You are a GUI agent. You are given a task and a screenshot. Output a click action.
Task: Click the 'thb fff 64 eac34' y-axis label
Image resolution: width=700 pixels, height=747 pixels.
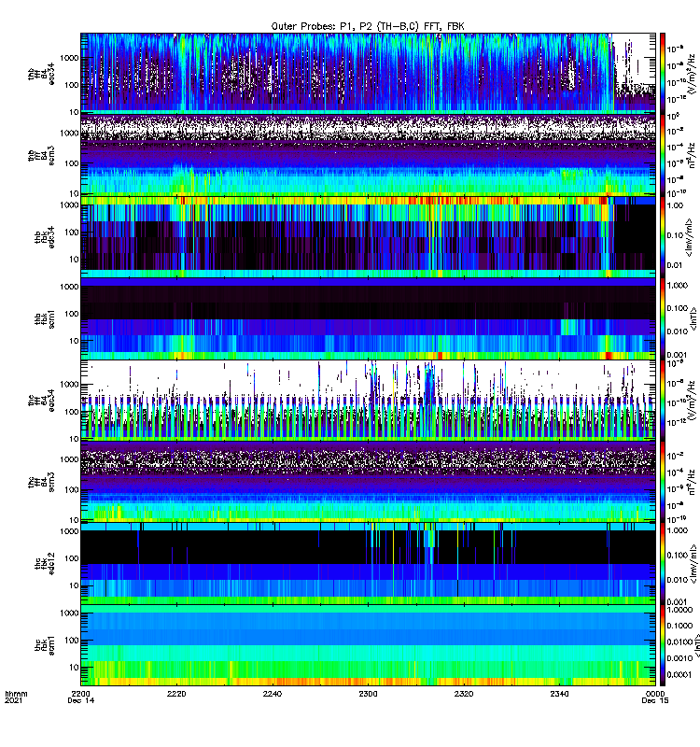[41, 75]
